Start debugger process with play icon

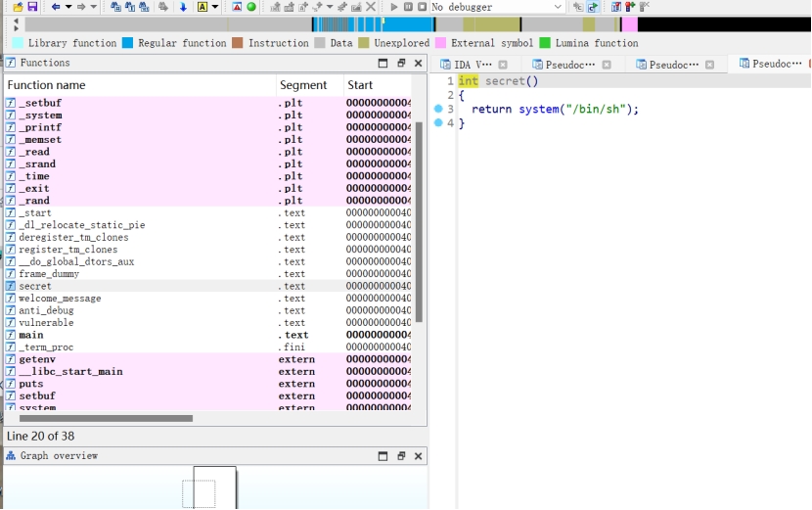coord(394,7)
